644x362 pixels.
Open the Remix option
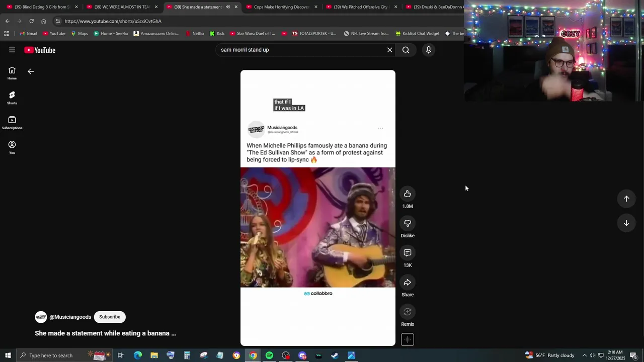pos(408,312)
